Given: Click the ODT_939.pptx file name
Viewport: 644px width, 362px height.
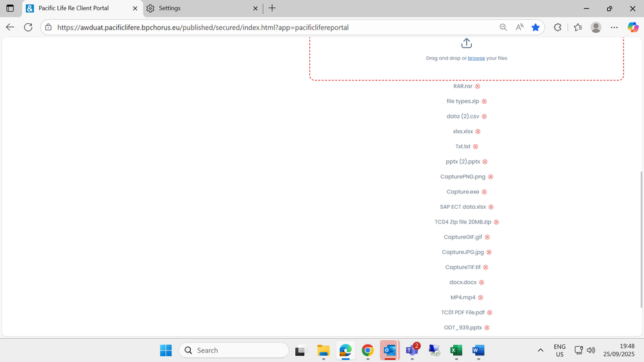Looking at the screenshot, I should (463, 328).
